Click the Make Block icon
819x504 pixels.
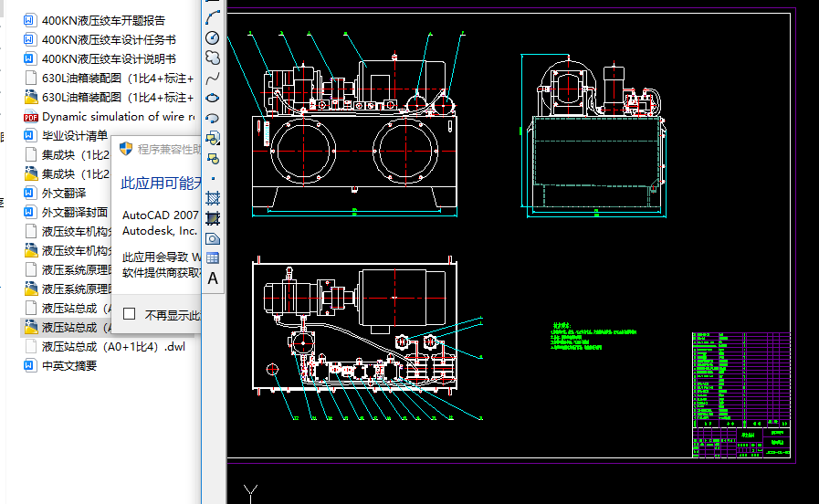213,158
